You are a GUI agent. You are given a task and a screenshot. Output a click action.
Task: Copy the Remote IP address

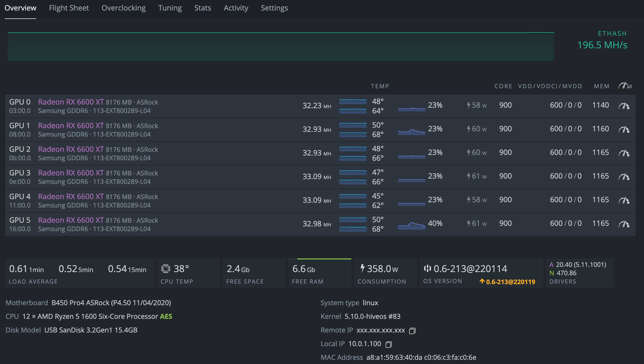[x=412, y=331]
